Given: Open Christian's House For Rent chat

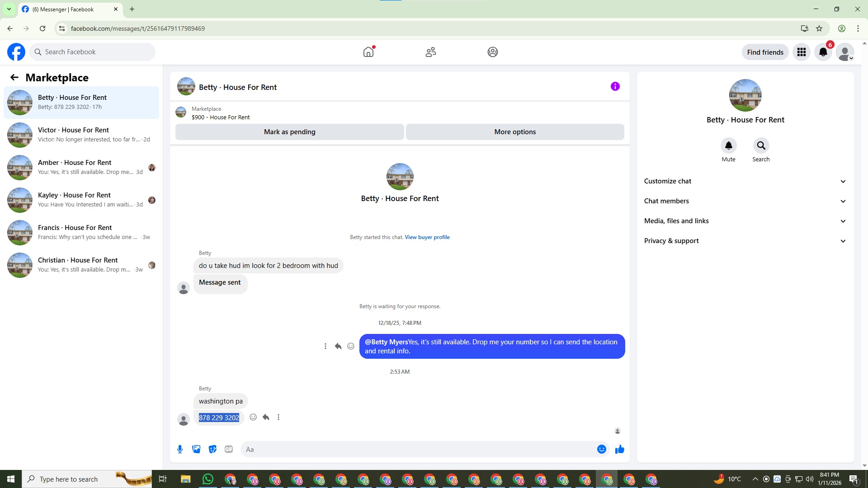Looking at the screenshot, I should click(81, 265).
